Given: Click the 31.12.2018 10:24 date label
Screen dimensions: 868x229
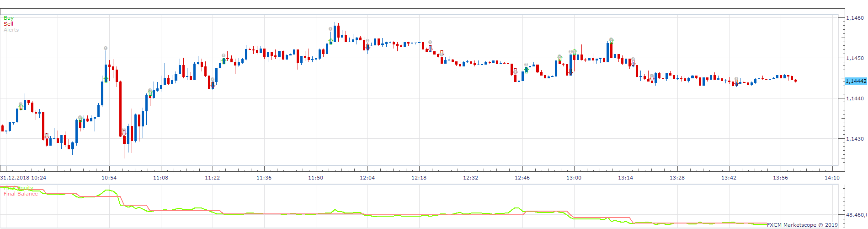Looking at the screenshot, I should (23, 178).
